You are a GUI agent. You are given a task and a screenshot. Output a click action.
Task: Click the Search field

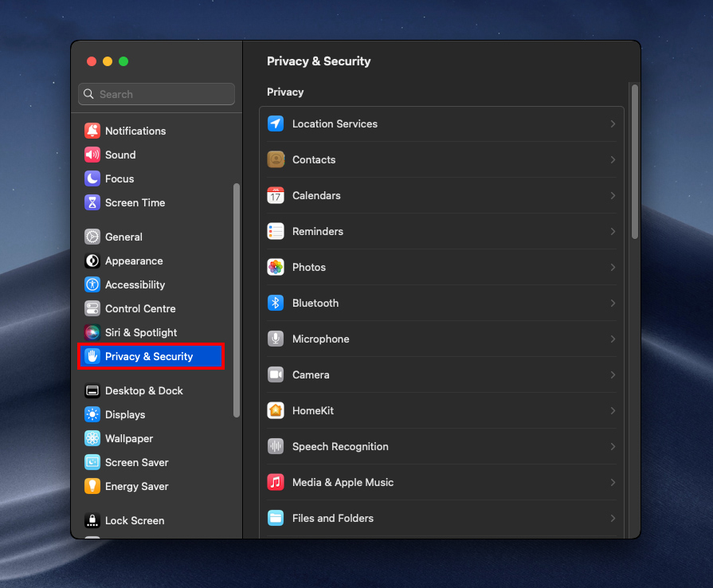pos(157,94)
